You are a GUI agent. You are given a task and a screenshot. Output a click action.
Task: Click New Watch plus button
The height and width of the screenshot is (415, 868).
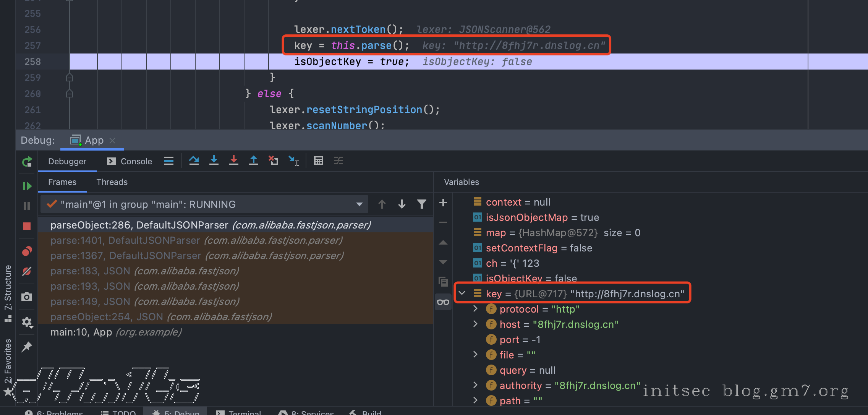[x=443, y=203]
